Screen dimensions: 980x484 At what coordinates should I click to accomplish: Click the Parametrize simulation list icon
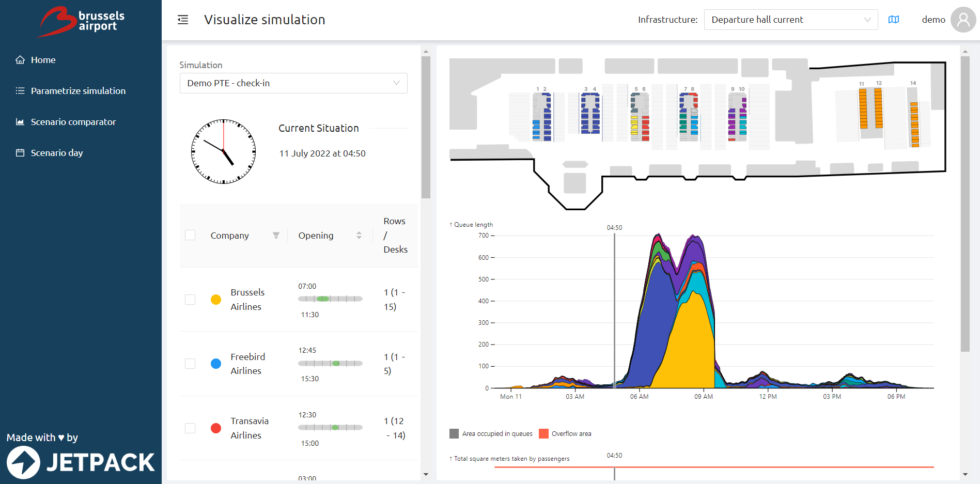[20, 91]
